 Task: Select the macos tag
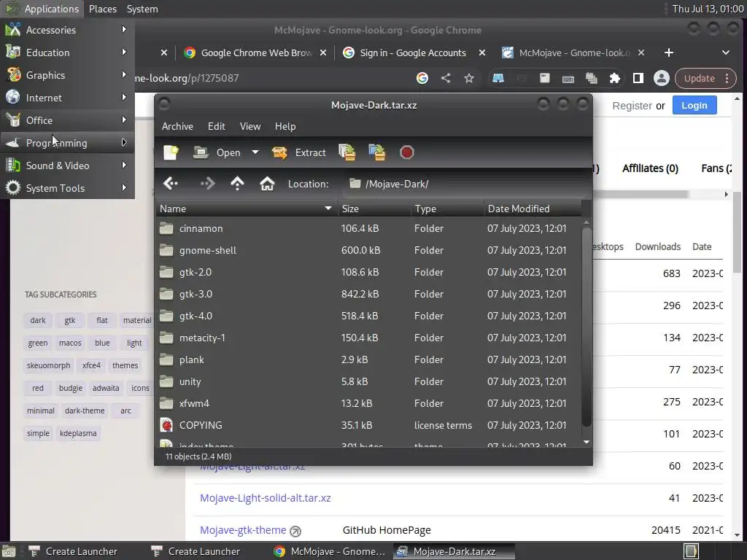point(70,343)
